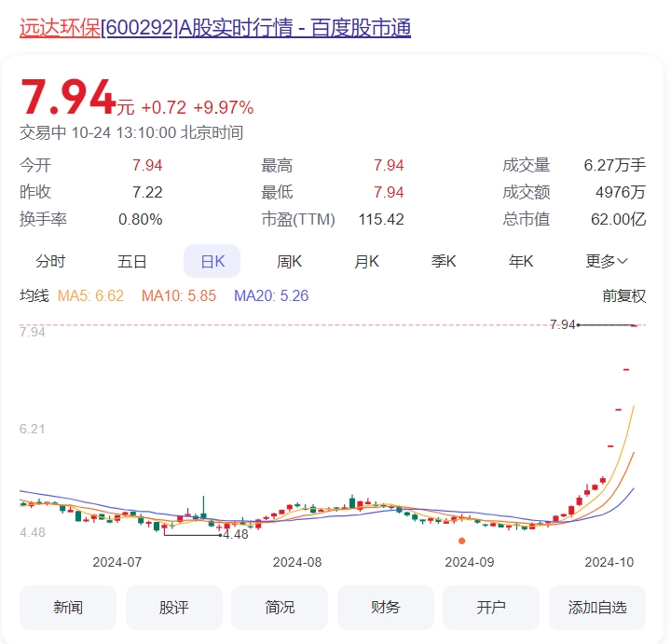Select the 月K chart tab
This screenshot has width=671, height=644.
366,261
